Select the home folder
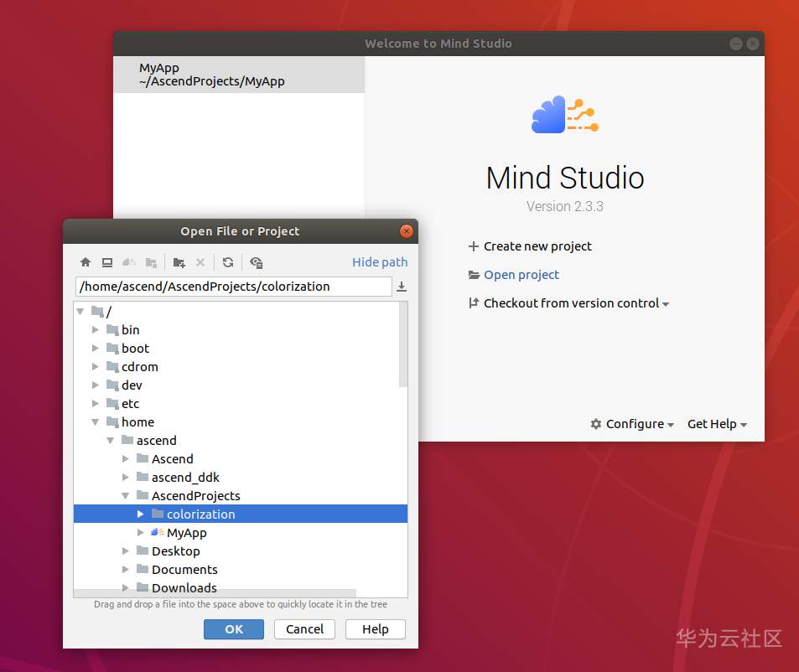 (x=241, y=422)
